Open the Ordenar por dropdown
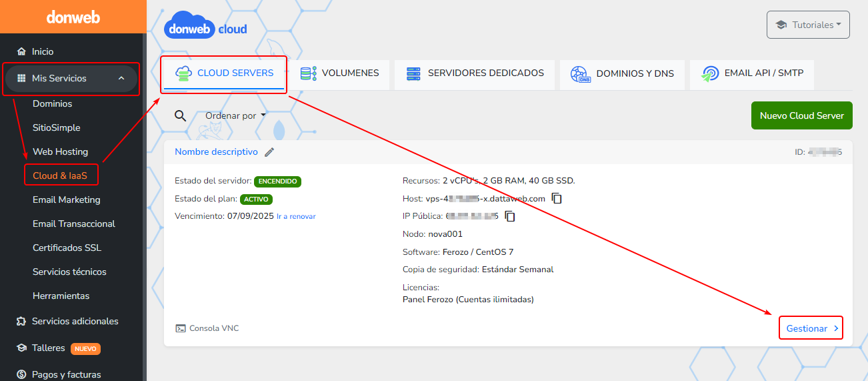This screenshot has width=868, height=381. [x=235, y=115]
